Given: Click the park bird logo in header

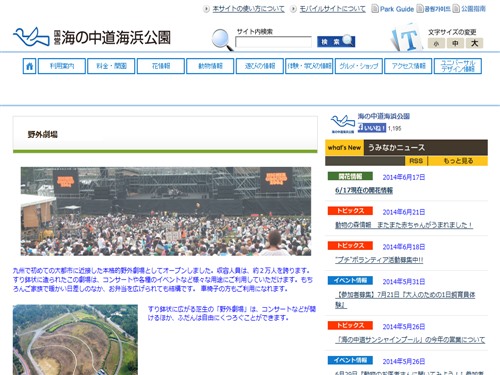Looking at the screenshot, I should 31,37.
